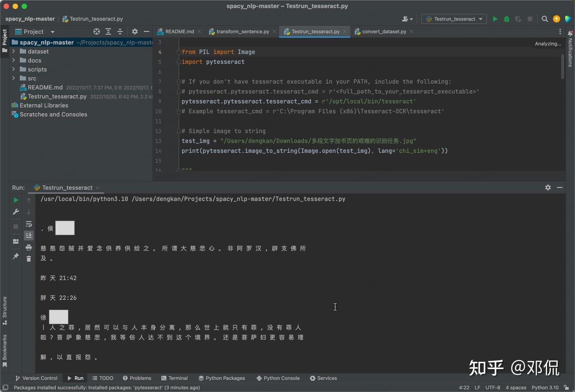
Task: Expand the scripts folder in the tree
Action: tap(13, 69)
